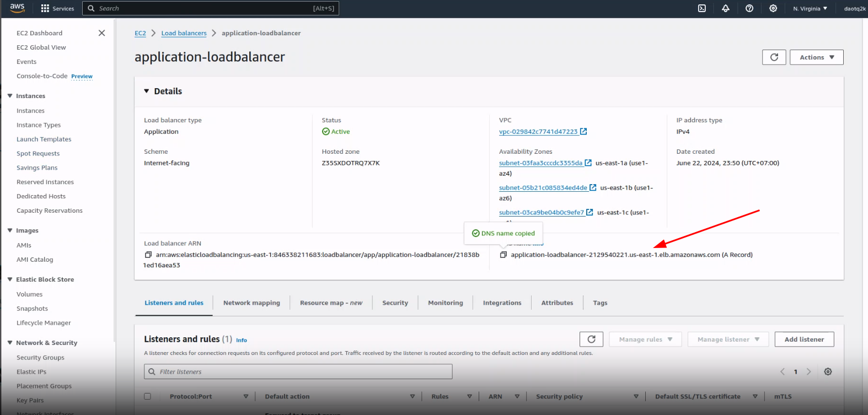
Task: Sort by Default SSL/TLS certificate column arrow
Action: [x=755, y=397]
